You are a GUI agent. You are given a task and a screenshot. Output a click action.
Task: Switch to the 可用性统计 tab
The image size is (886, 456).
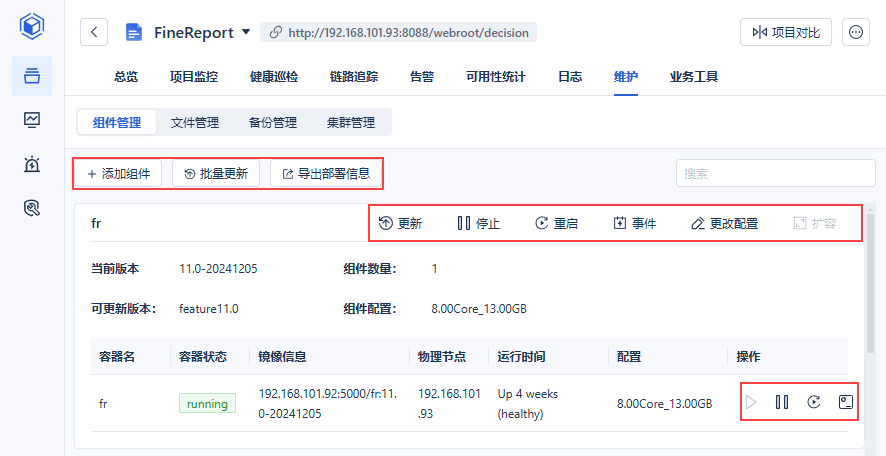click(496, 77)
